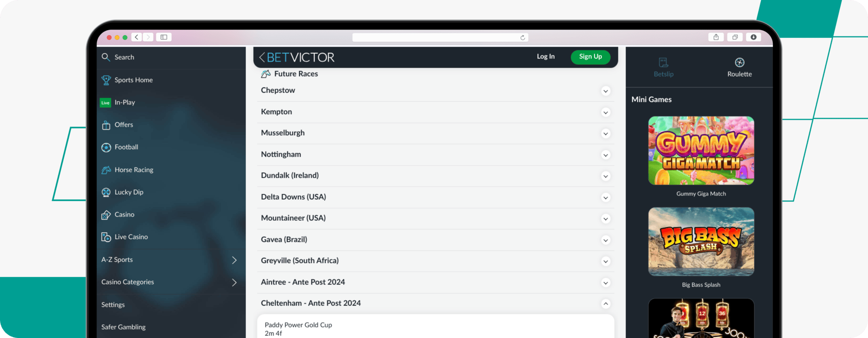Open Sports Home trophy icon
868x338 pixels.
click(106, 80)
